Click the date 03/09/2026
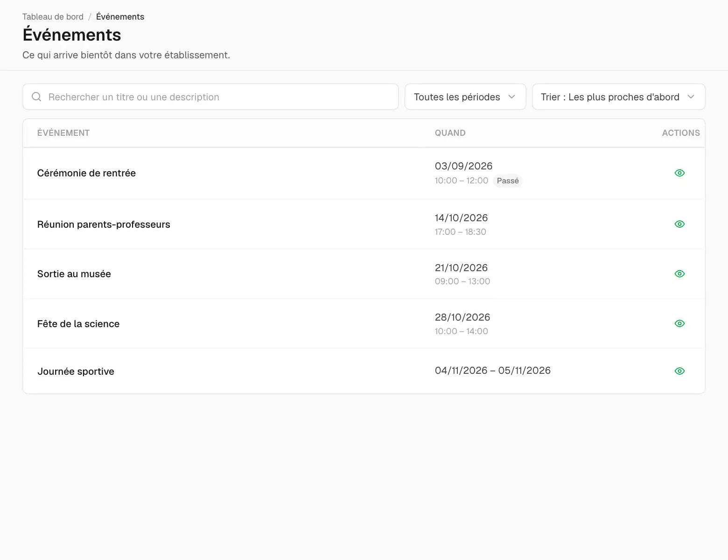 463,166
